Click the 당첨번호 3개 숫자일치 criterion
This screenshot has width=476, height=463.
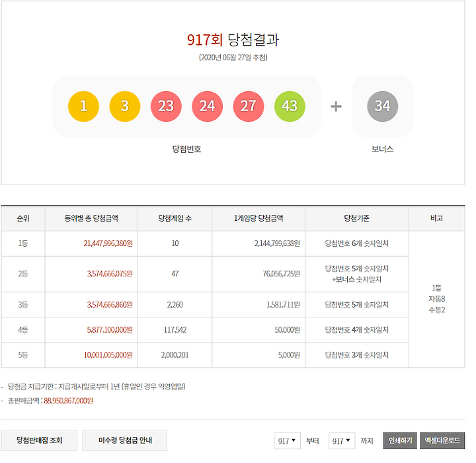(x=357, y=355)
